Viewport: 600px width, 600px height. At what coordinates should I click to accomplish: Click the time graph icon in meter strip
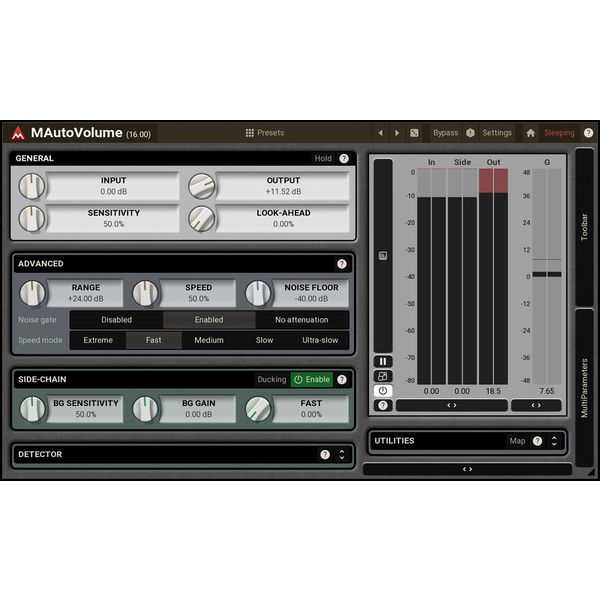383,256
